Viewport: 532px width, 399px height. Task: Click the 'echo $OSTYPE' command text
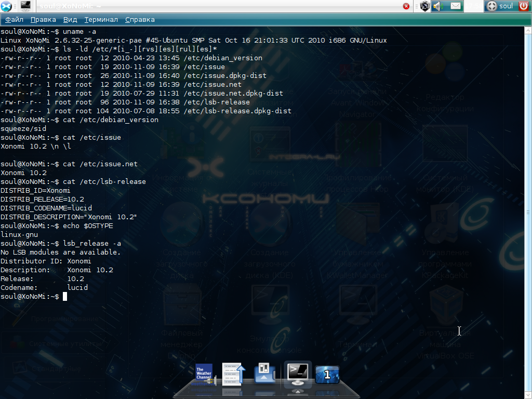coord(88,225)
